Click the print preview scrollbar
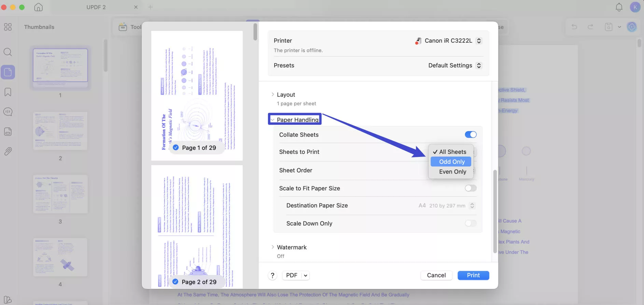 pyautogui.click(x=255, y=32)
